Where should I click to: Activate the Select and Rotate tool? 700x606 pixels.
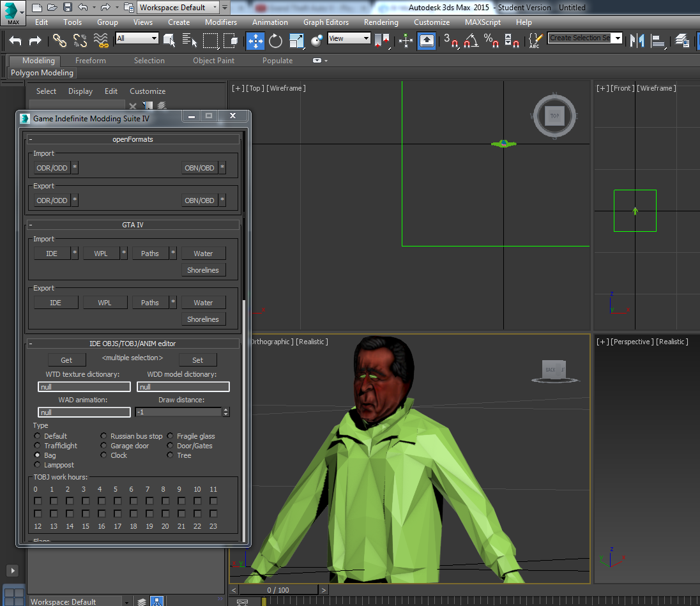(276, 41)
